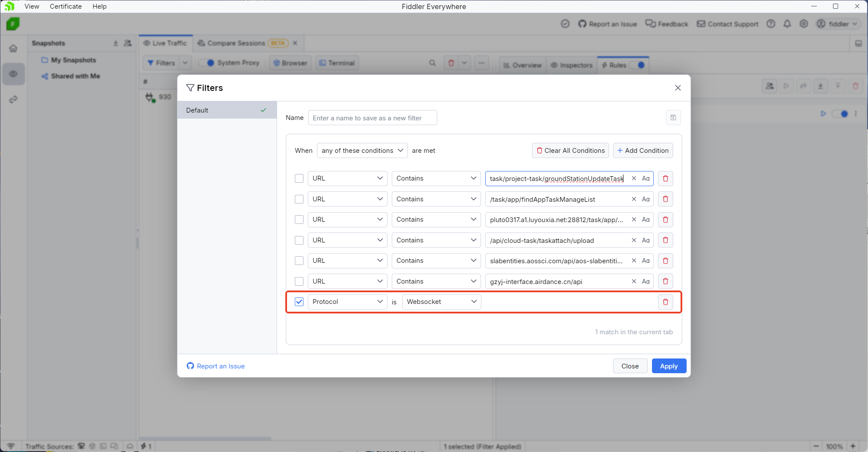The image size is (868, 452).
Task: Delete the groundStationUpdateTask condition row
Action: (665, 178)
